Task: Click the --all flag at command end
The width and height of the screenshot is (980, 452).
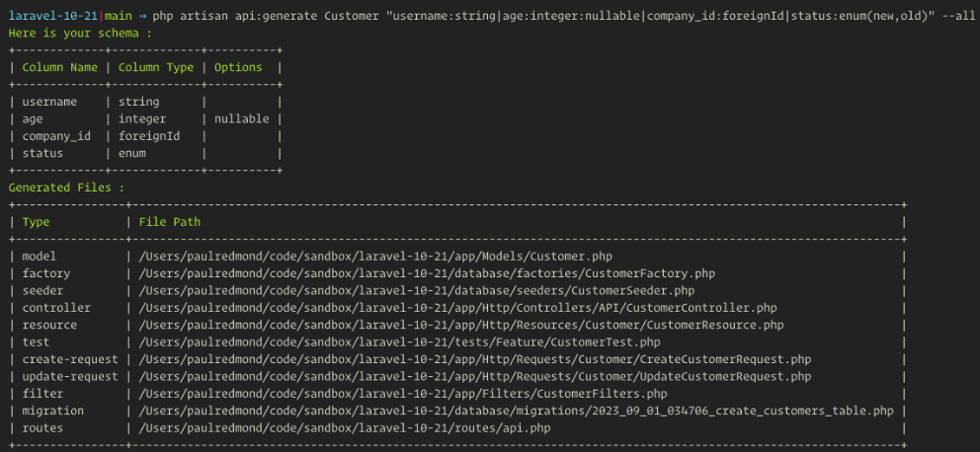Action: (x=958, y=16)
